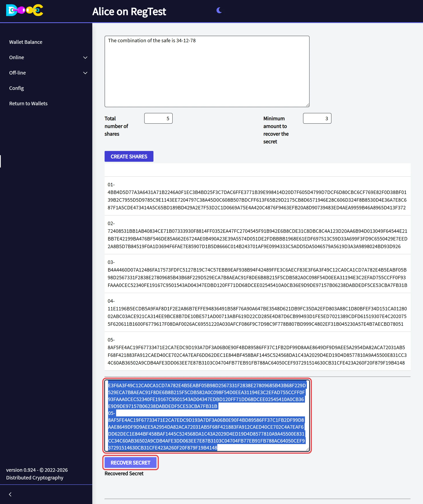Select share 04- row
423x504 pixels.
pos(257,313)
